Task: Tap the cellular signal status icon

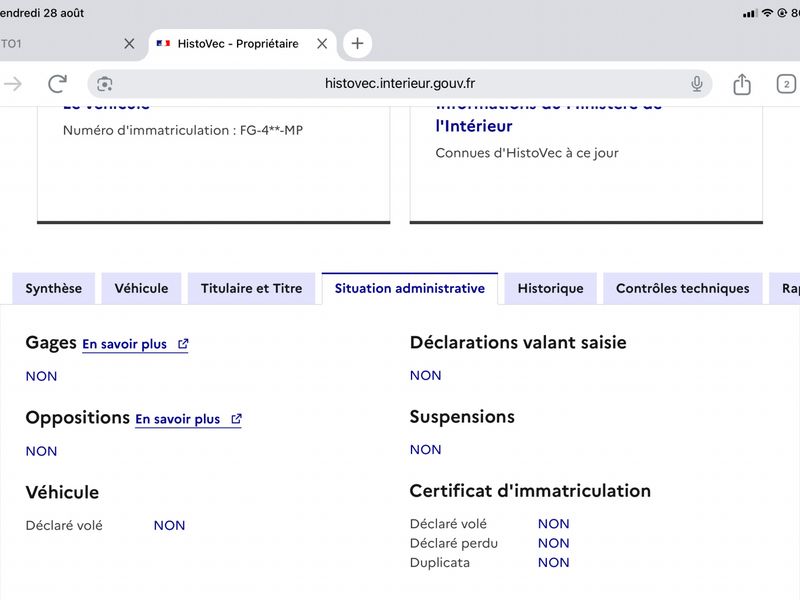Action: [750, 14]
